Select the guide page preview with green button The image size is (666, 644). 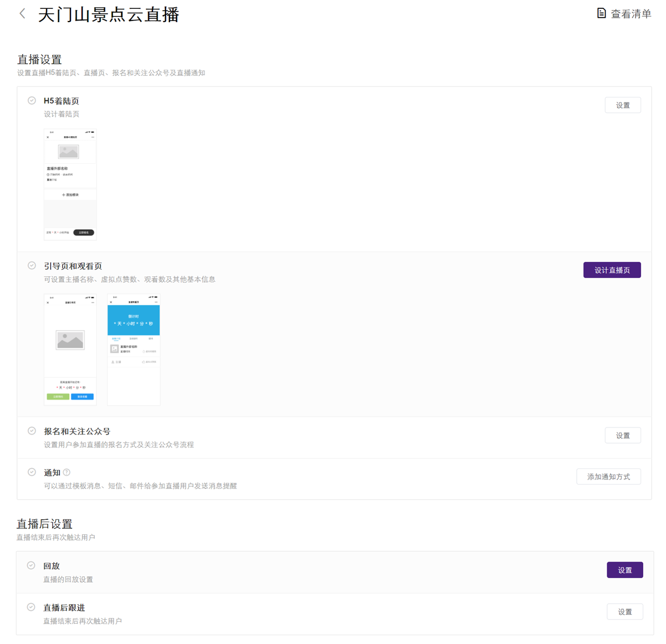[70, 349]
